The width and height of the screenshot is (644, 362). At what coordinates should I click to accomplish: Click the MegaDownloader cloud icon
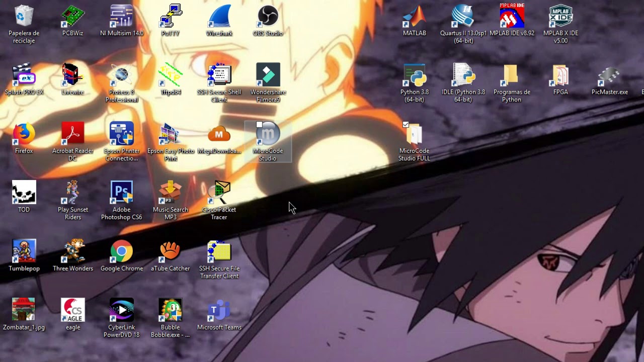(219, 134)
